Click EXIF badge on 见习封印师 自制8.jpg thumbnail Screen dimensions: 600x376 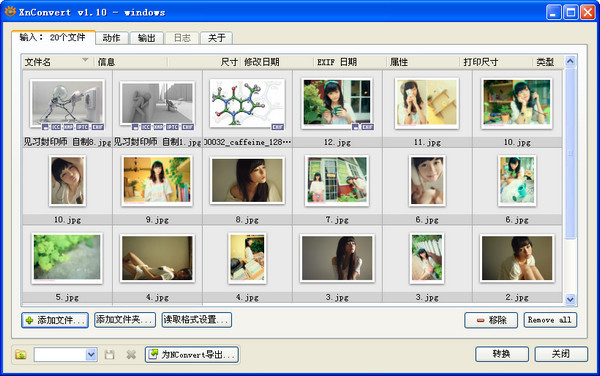tap(98, 127)
